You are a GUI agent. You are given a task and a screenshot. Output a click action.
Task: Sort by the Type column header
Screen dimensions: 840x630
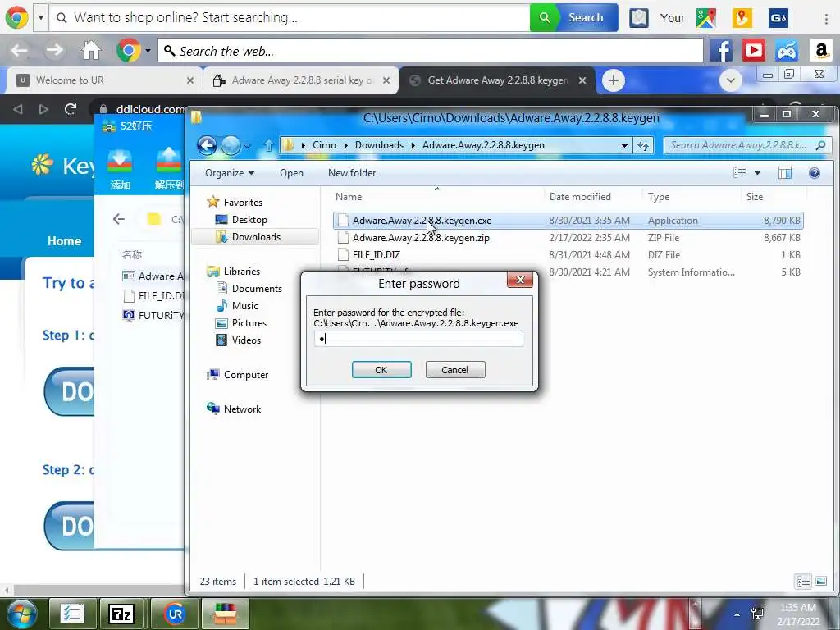[659, 197]
